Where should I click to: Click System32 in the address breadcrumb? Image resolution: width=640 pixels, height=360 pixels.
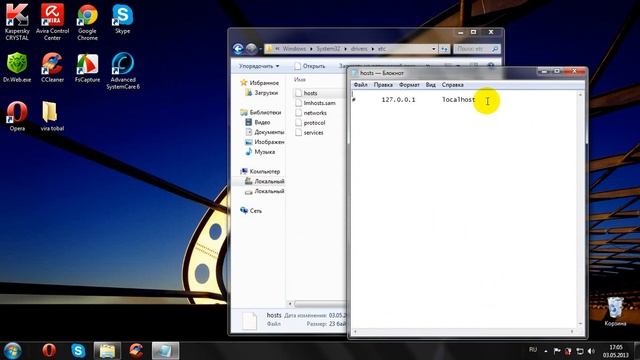pos(328,49)
